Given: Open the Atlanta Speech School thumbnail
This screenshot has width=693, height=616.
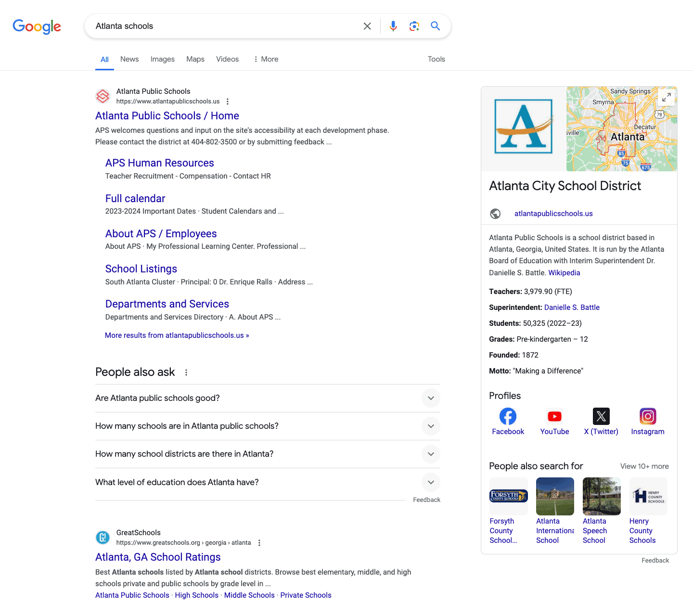Looking at the screenshot, I should tap(602, 496).
